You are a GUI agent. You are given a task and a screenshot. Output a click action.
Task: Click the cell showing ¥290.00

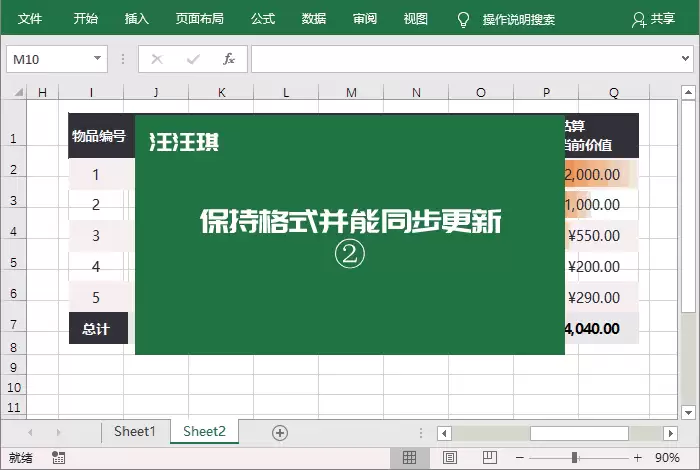(x=601, y=298)
